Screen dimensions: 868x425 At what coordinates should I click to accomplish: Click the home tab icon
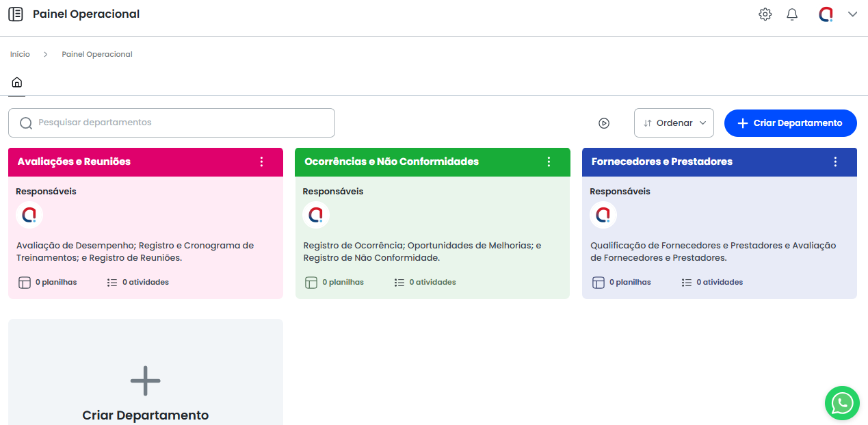coord(16,83)
